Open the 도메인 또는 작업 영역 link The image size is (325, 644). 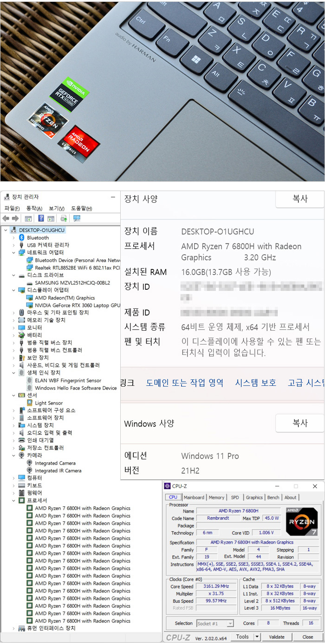tap(185, 383)
